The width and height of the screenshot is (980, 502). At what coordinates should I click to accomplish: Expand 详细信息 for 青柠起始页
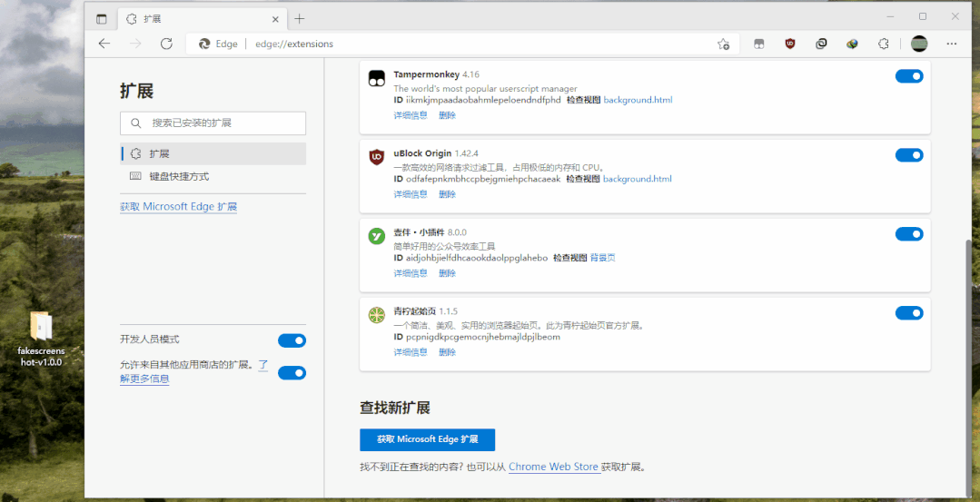pyautogui.click(x=411, y=352)
